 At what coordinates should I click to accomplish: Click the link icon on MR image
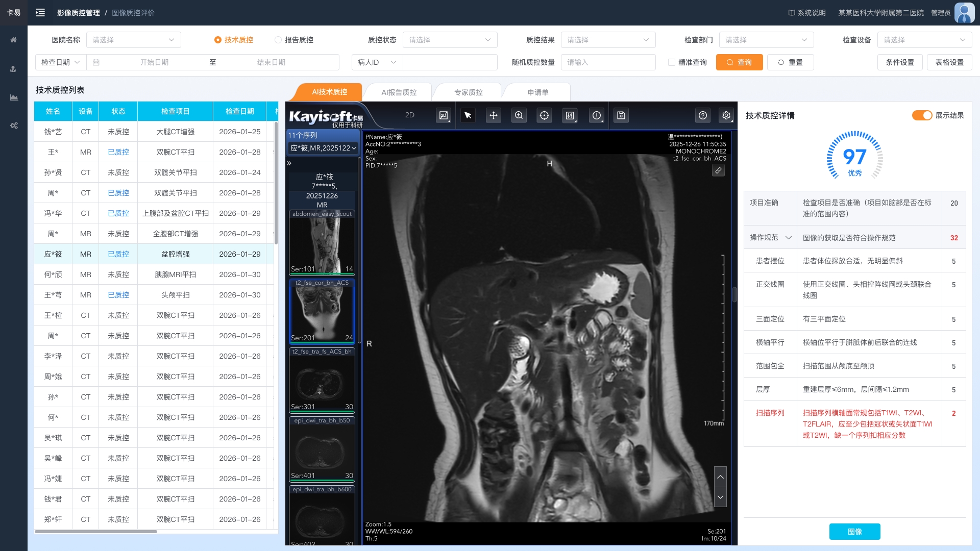[718, 170]
